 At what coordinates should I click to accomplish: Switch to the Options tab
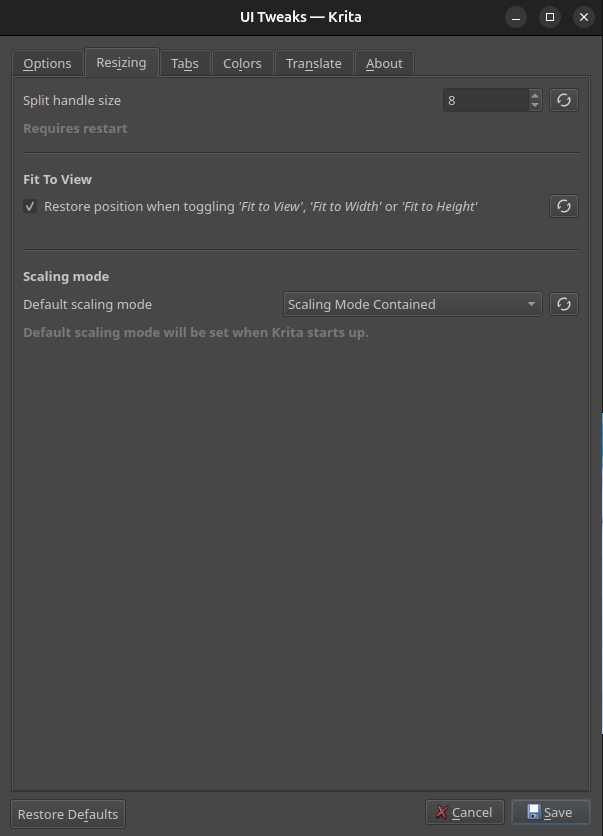(x=47, y=63)
